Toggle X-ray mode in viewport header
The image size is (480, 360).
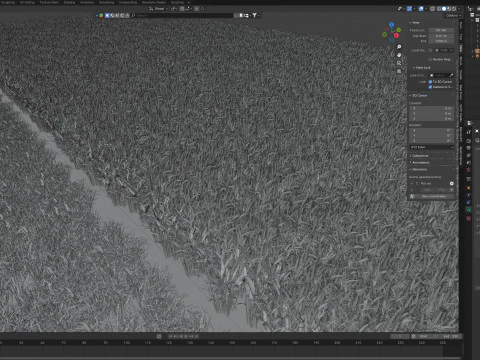[x=432, y=9]
